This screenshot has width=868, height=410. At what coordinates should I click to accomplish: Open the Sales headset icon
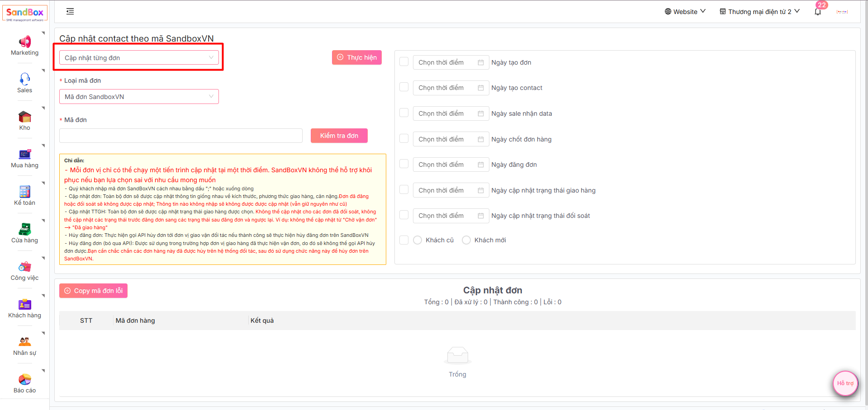pyautogui.click(x=25, y=79)
